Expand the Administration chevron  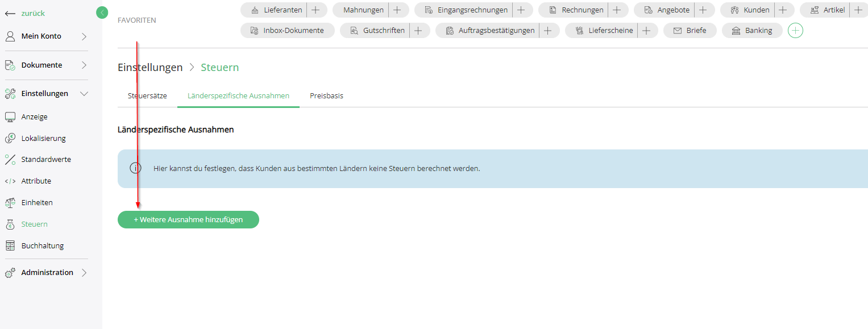click(84, 273)
